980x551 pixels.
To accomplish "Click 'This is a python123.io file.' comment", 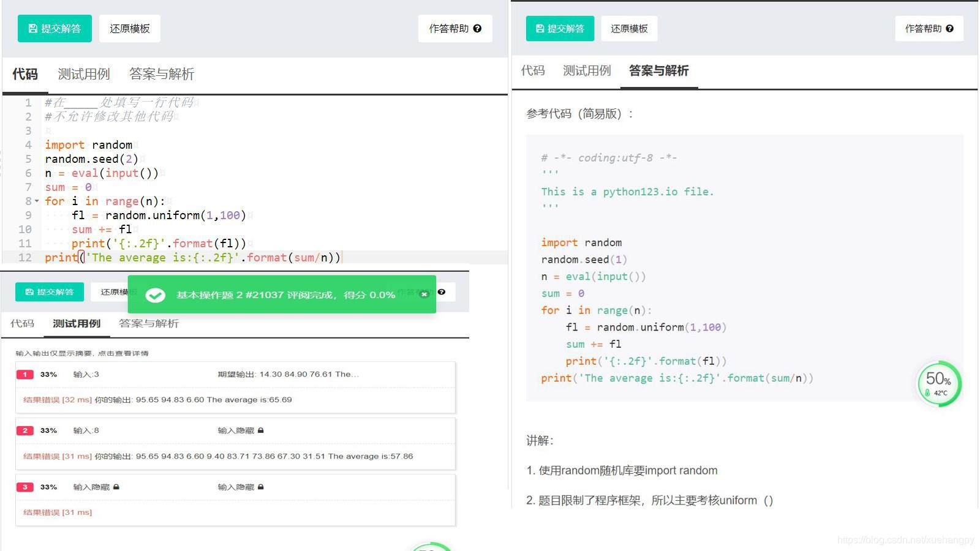I will (x=627, y=192).
